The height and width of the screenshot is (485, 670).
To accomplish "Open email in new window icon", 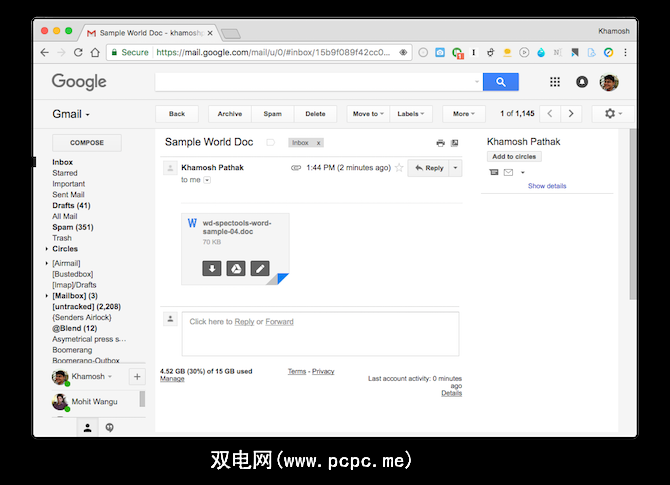I will 455,143.
